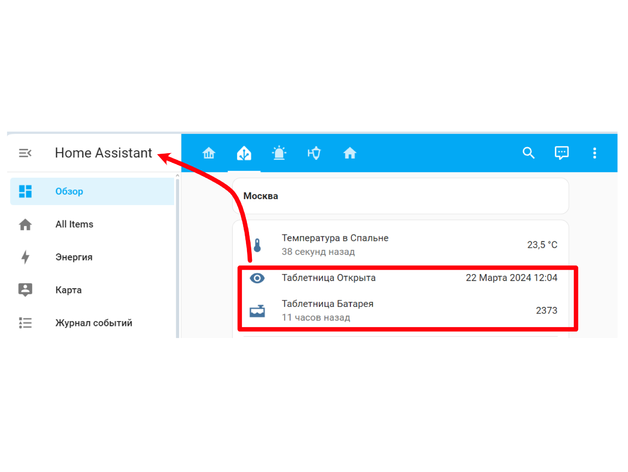Select Обзор in the sidebar
The width and height of the screenshot is (628, 472).
(x=69, y=191)
